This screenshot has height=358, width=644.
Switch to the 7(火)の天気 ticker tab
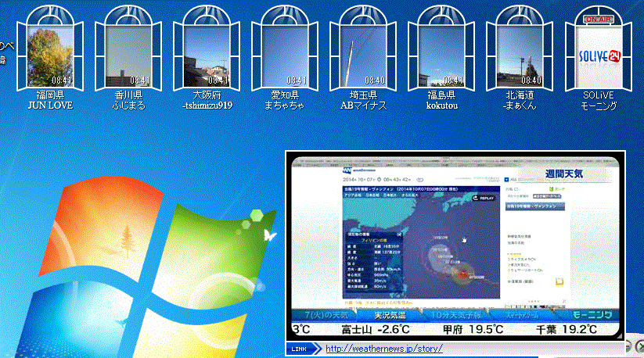point(326,315)
